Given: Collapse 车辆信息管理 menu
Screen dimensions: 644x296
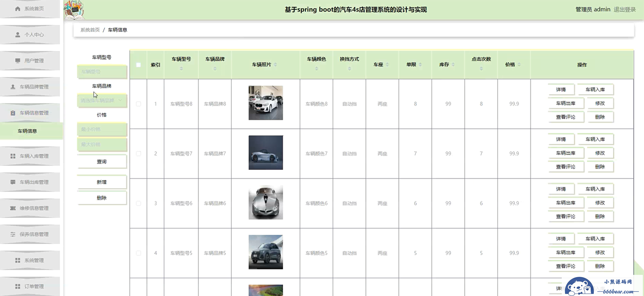Looking at the screenshot, I should pyautogui.click(x=30, y=113).
